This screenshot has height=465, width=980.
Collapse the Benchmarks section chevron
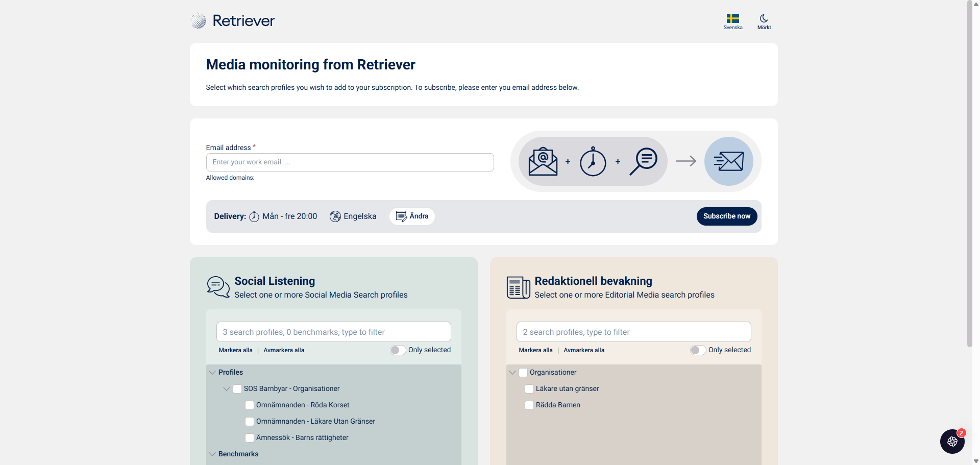(212, 454)
